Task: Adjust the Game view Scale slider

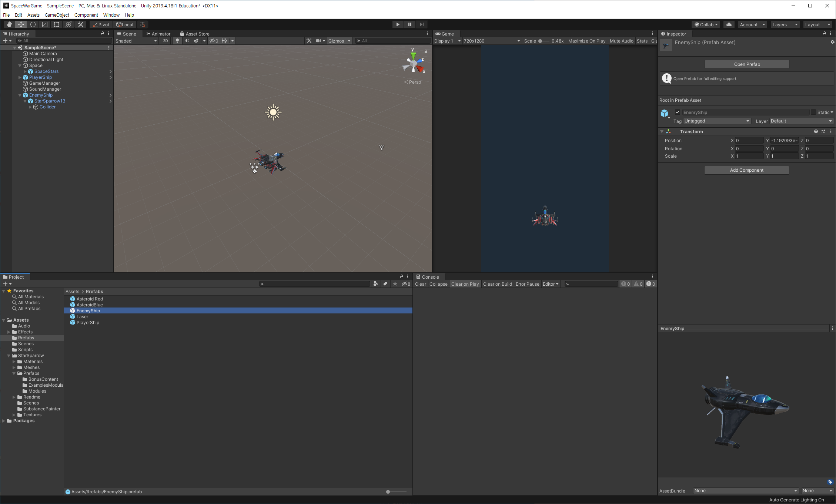Action: pyautogui.click(x=541, y=41)
